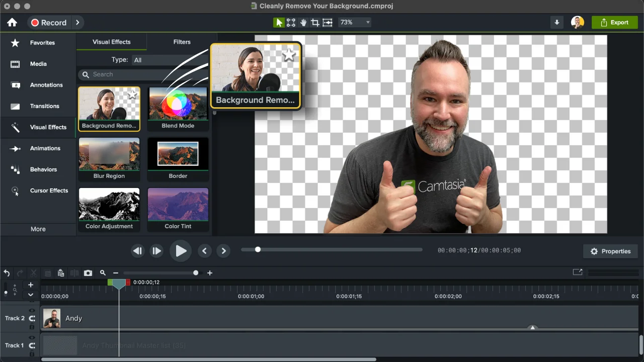This screenshot has height=362, width=644.
Task: Toggle Track 2 visibility eye icon
Action: [x=32, y=311]
